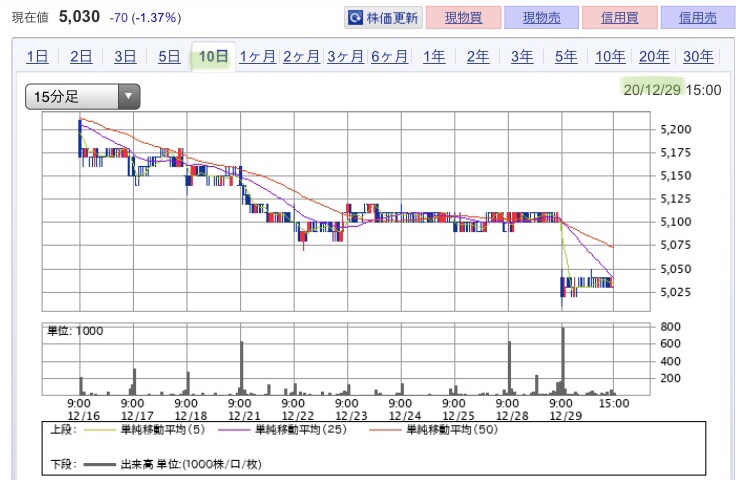
Task: Click the 800 volume axis label
Action: click(670, 327)
